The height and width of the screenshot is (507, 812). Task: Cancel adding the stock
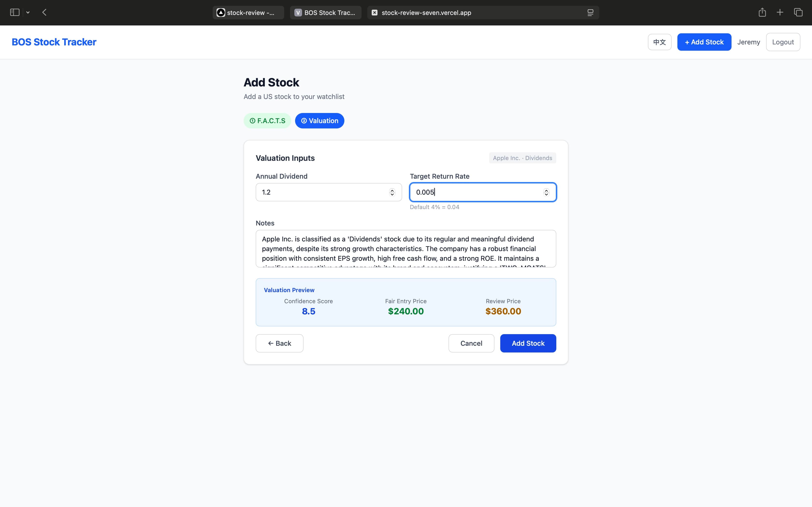pyautogui.click(x=471, y=343)
